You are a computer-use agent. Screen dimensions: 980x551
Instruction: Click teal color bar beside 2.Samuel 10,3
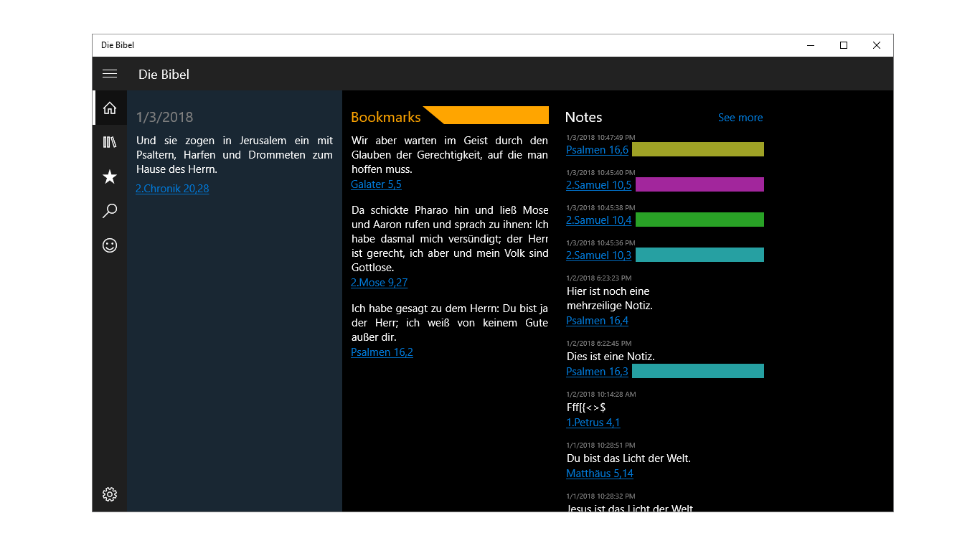699,255
